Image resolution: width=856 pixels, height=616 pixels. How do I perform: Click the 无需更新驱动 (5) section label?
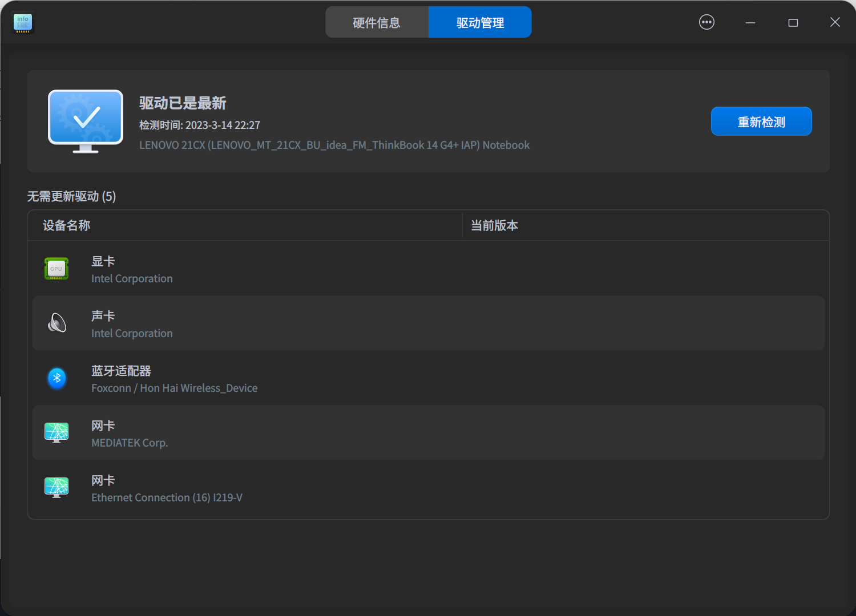pos(71,196)
